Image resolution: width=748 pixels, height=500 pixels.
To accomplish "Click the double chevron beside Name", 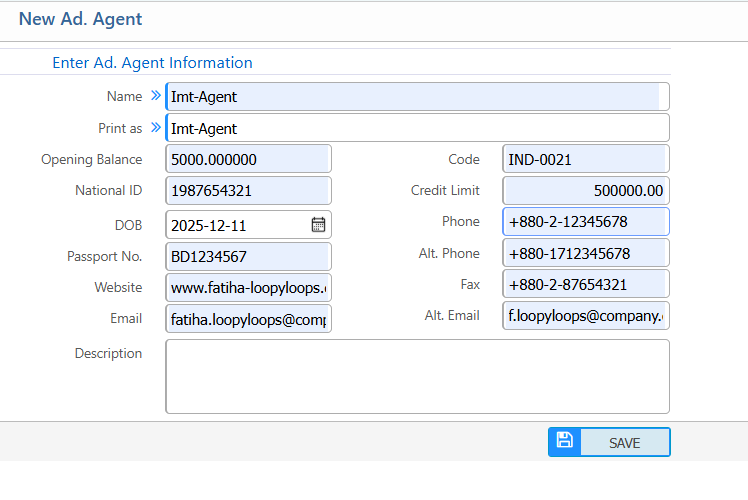I will 155,97.
